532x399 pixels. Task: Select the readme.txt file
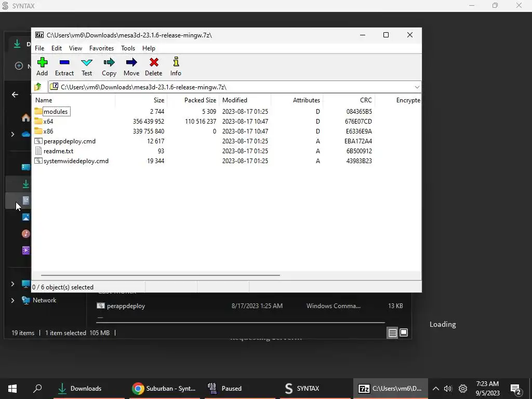coord(58,151)
